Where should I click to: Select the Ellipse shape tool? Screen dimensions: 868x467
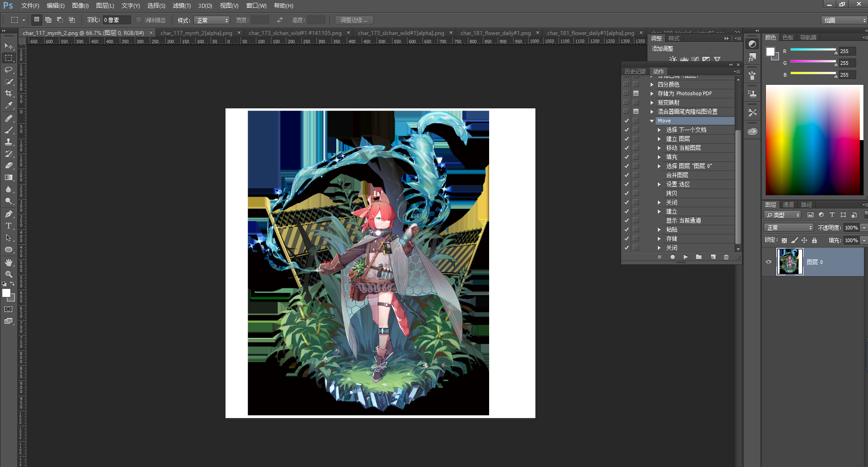pyautogui.click(x=9, y=249)
